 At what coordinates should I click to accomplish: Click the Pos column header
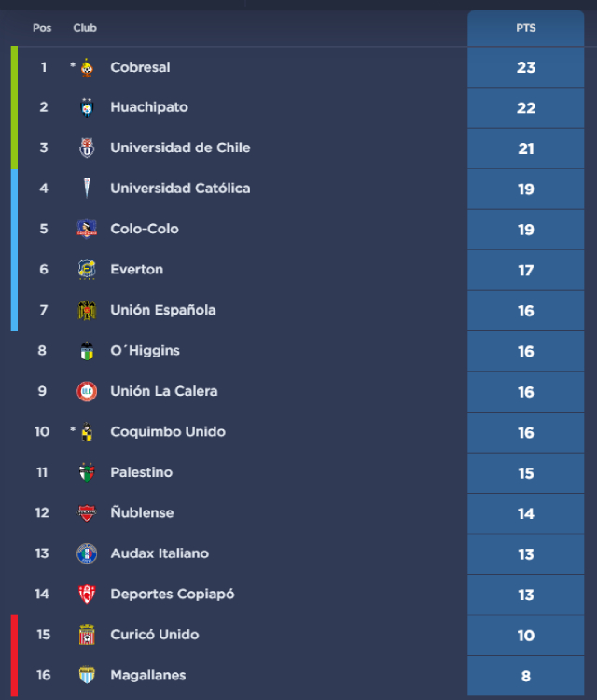pos(42,28)
